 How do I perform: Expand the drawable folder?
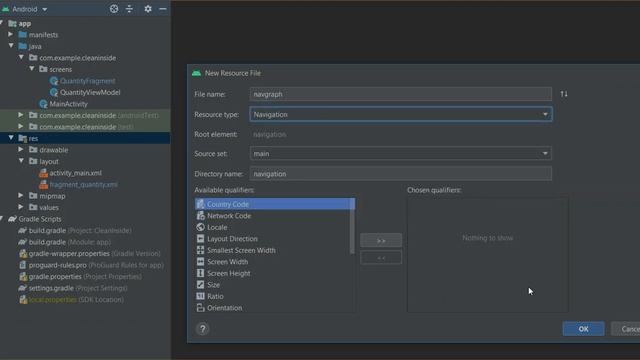coord(21,150)
